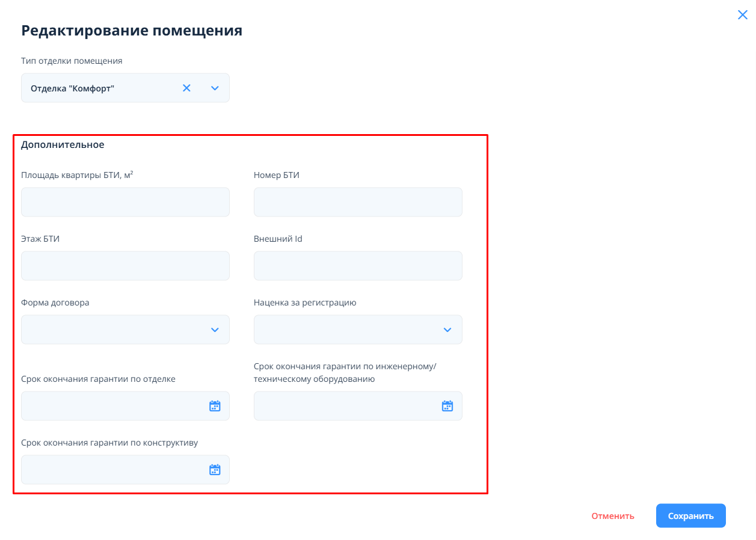Expand the Тип отделки помещения chevron

[x=215, y=88]
